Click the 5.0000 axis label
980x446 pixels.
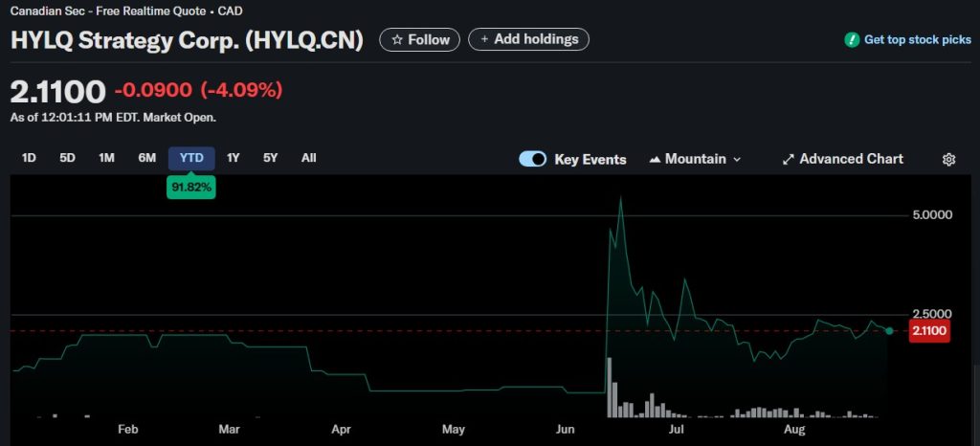click(932, 215)
